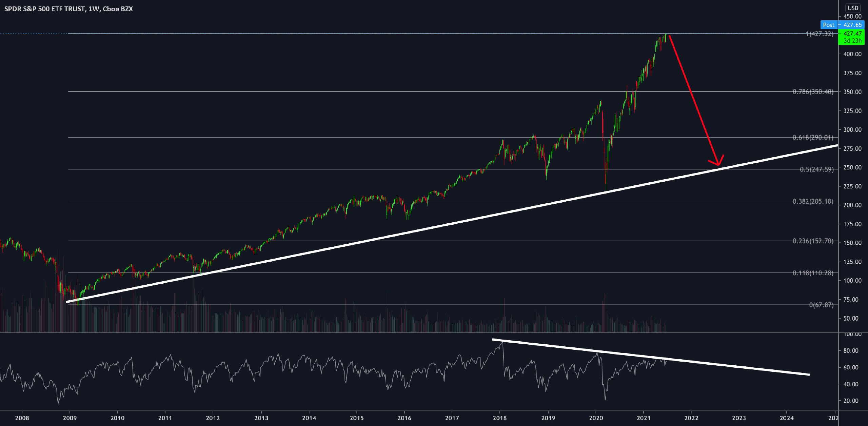The image size is (868, 426).
Task: Click the 0.786(350.40) Fibonacci level label
Action: tap(813, 92)
